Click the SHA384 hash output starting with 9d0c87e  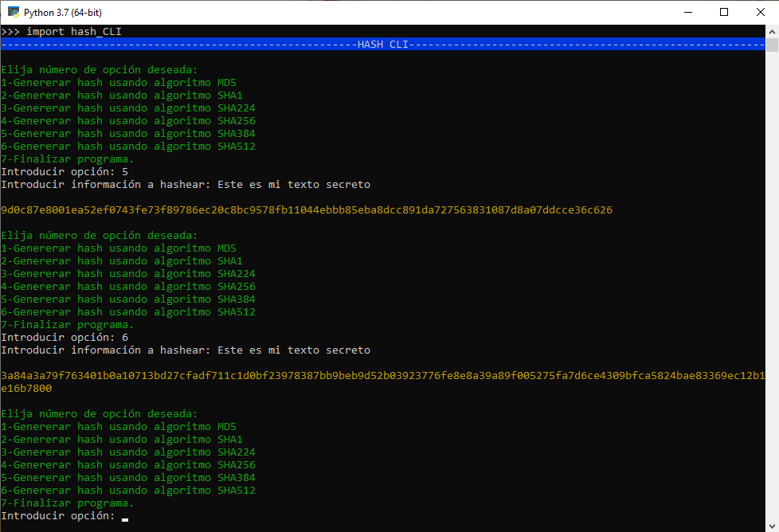coord(307,210)
